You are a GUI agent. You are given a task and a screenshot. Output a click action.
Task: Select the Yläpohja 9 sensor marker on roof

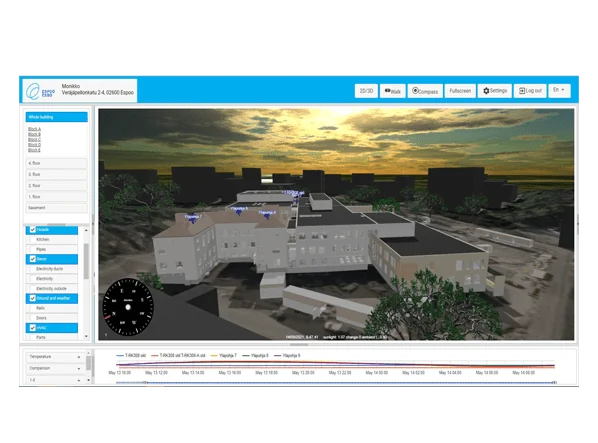coord(267,214)
